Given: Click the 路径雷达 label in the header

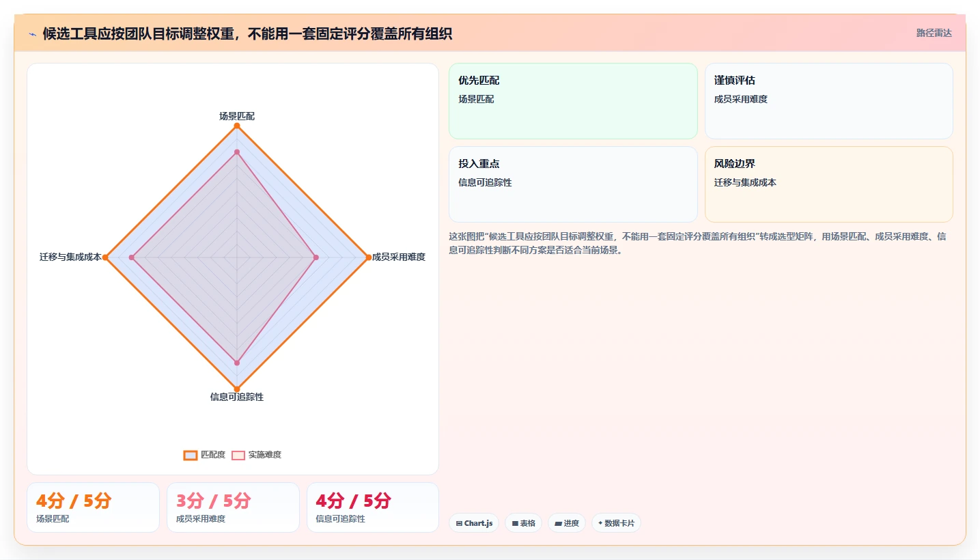Looking at the screenshot, I should pos(934,33).
